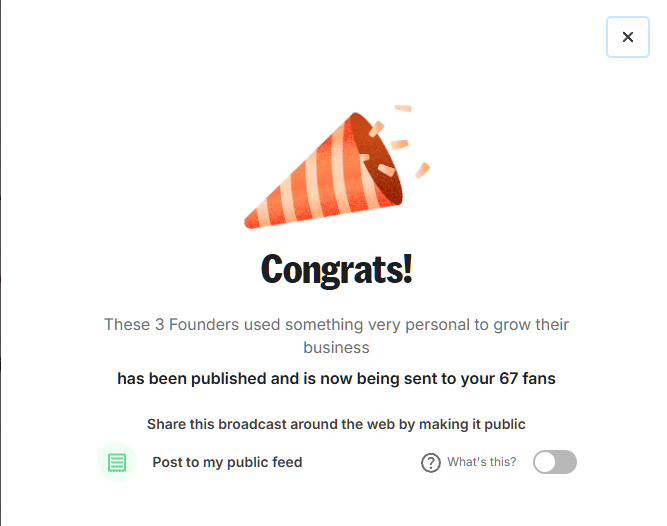Select the "Post to my public feed" label
The width and height of the screenshot is (667, 526).
(227, 462)
